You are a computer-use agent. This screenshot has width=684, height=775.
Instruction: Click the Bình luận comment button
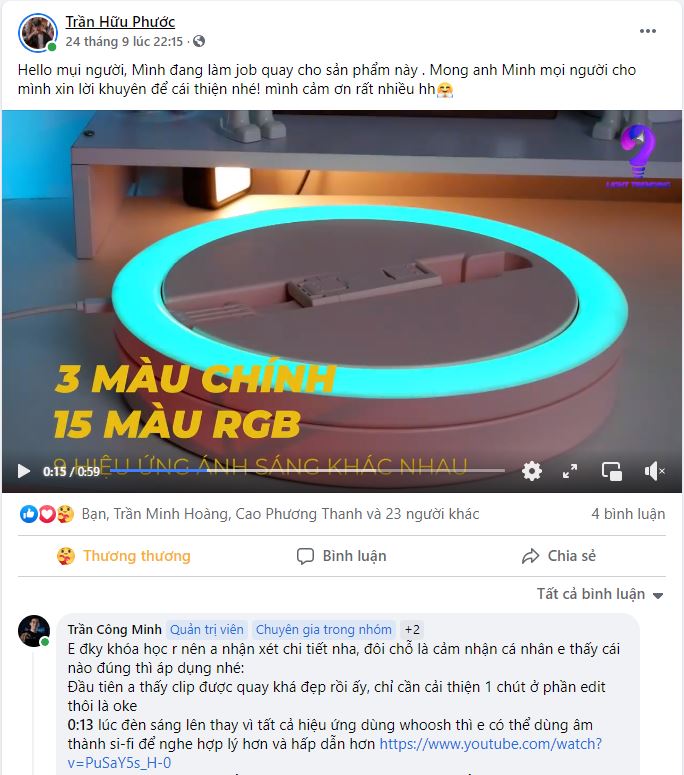pyautogui.click(x=342, y=556)
